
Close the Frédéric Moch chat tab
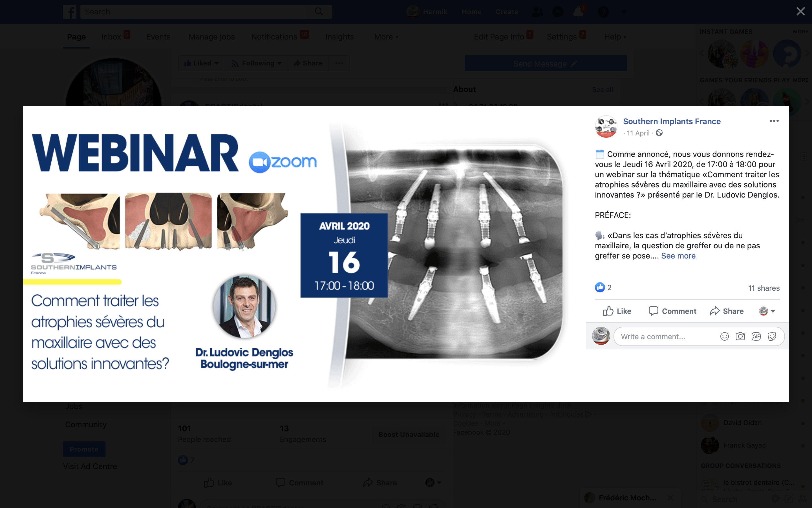point(670,498)
